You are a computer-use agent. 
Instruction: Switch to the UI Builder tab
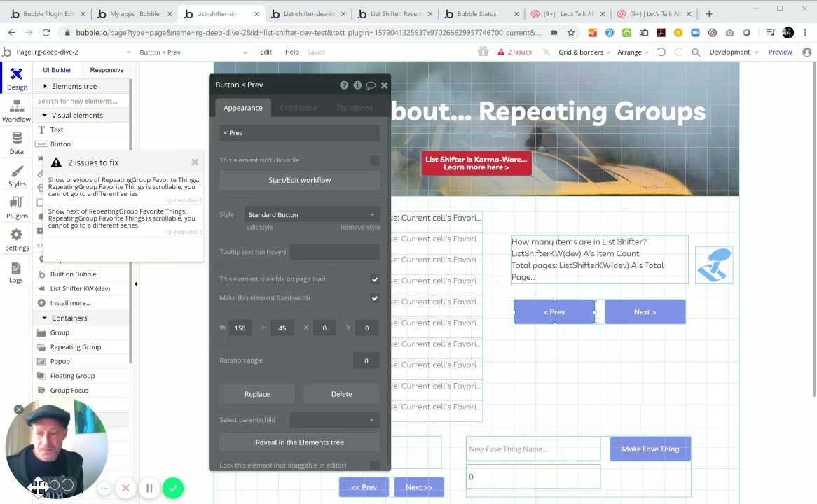pos(57,70)
